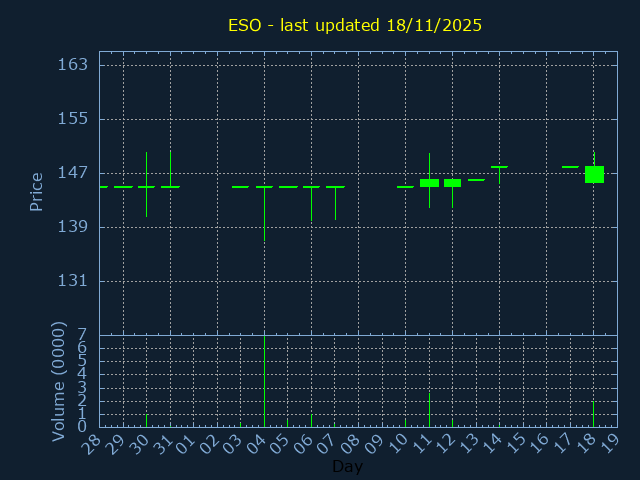Click the day 14 price dash
This screenshot has width=640, height=480.
pyautogui.click(x=499, y=167)
